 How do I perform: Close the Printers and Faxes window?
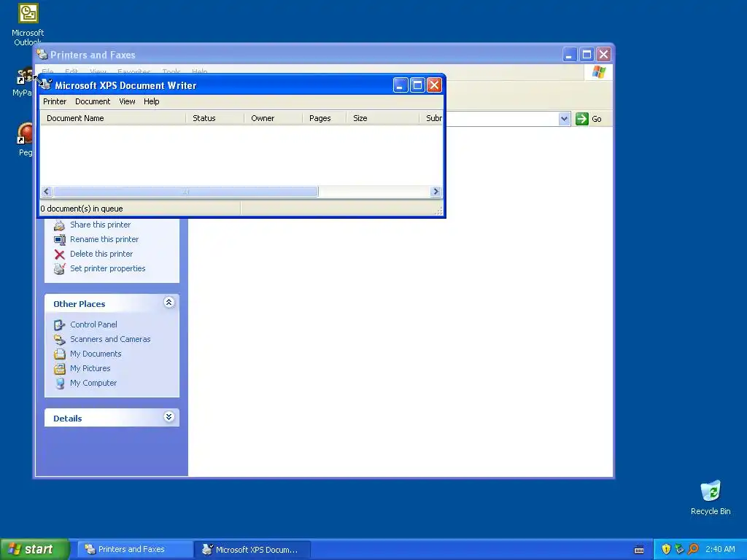click(x=603, y=55)
